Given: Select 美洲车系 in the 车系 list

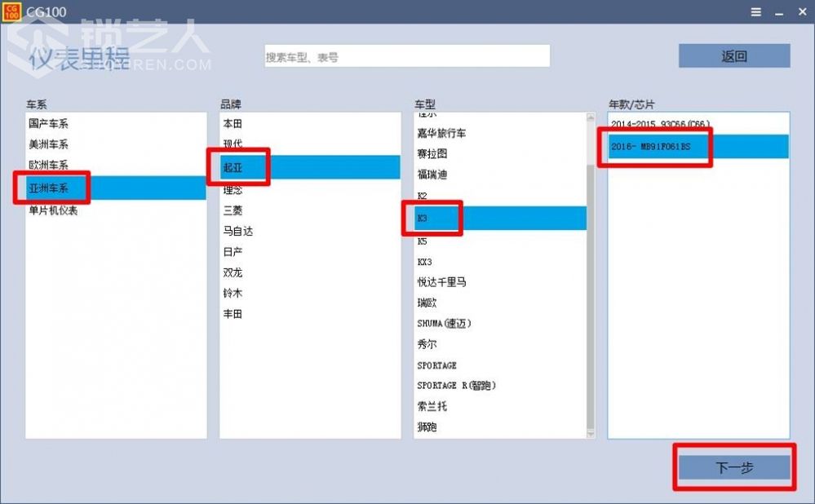Looking at the screenshot, I should click(x=116, y=144).
